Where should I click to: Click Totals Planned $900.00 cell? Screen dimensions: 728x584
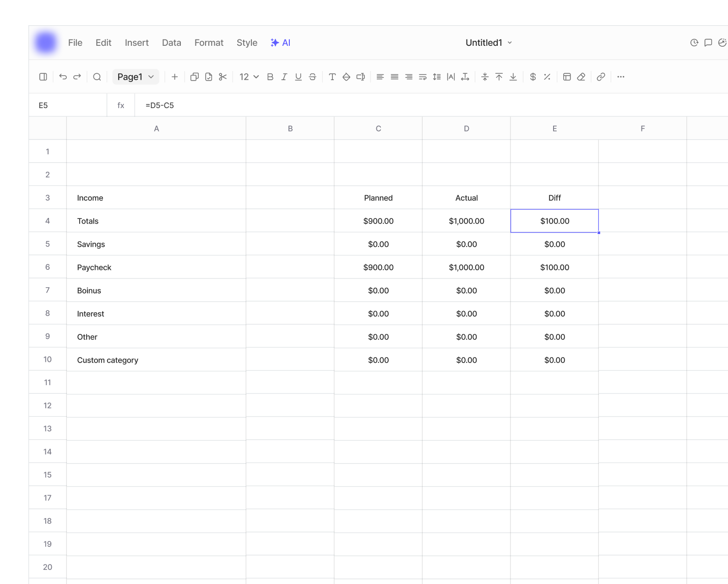pos(378,221)
